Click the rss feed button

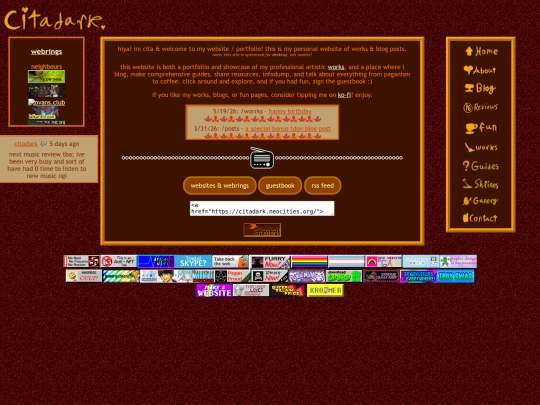pyautogui.click(x=323, y=186)
